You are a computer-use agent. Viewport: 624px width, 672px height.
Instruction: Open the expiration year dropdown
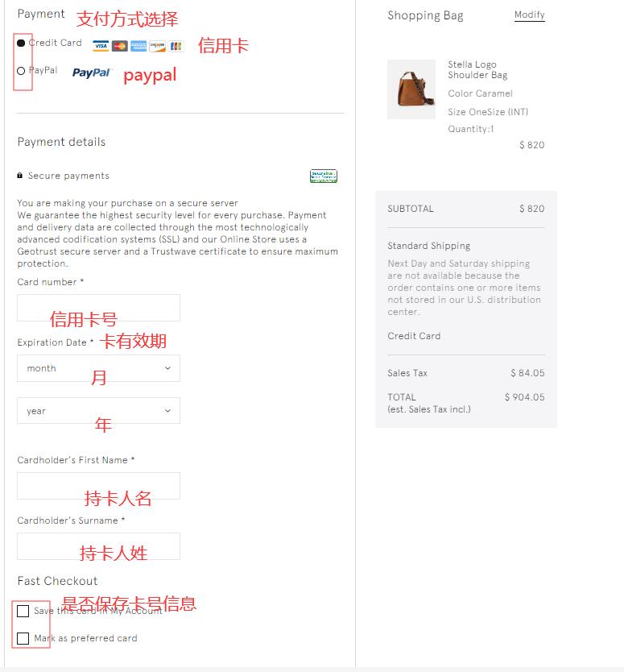pyautogui.click(x=98, y=411)
